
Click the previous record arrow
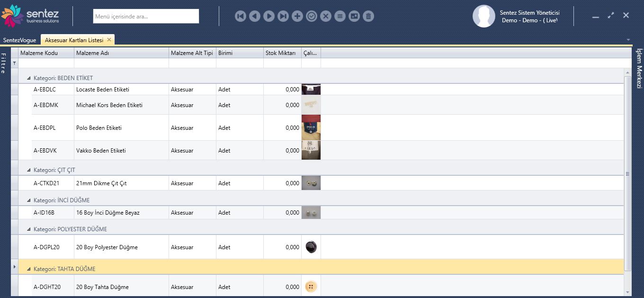[254, 17]
